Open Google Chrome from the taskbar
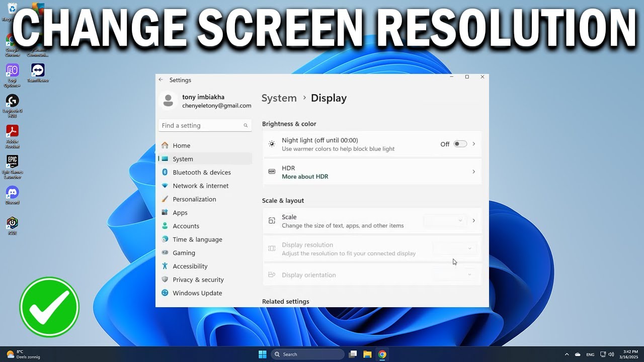The image size is (644, 362). (x=382, y=354)
